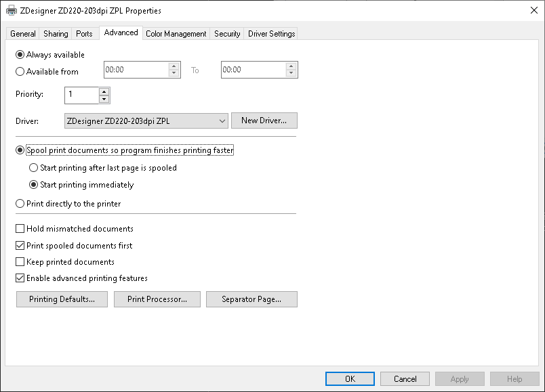Uncheck "Print spooled documents first"
545x392 pixels.
20,245
